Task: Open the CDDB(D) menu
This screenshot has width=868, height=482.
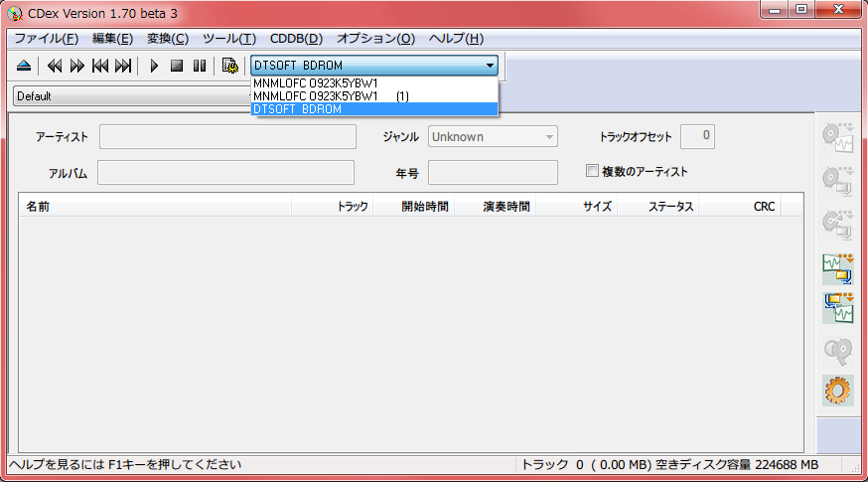Action: tap(296, 39)
